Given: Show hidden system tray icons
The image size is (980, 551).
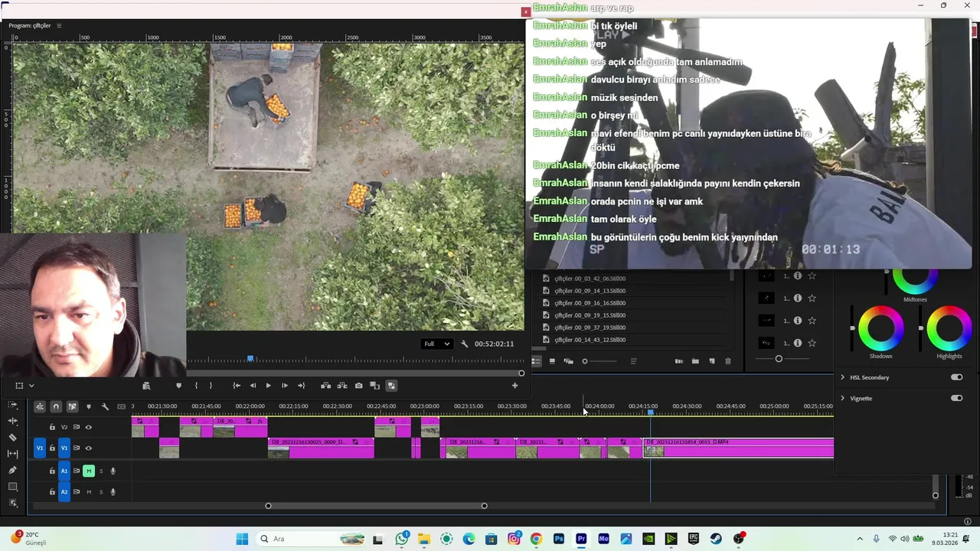Looking at the screenshot, I should pos(859,539).
